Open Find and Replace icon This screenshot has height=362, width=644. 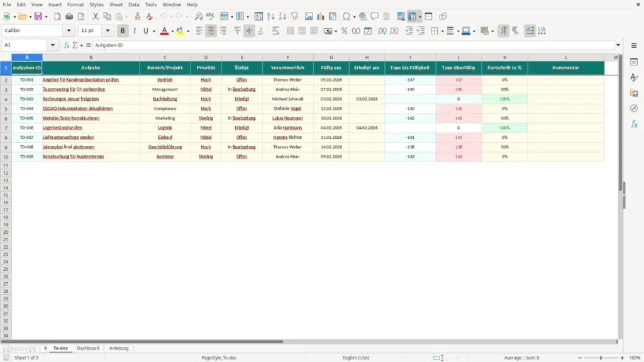198,16
